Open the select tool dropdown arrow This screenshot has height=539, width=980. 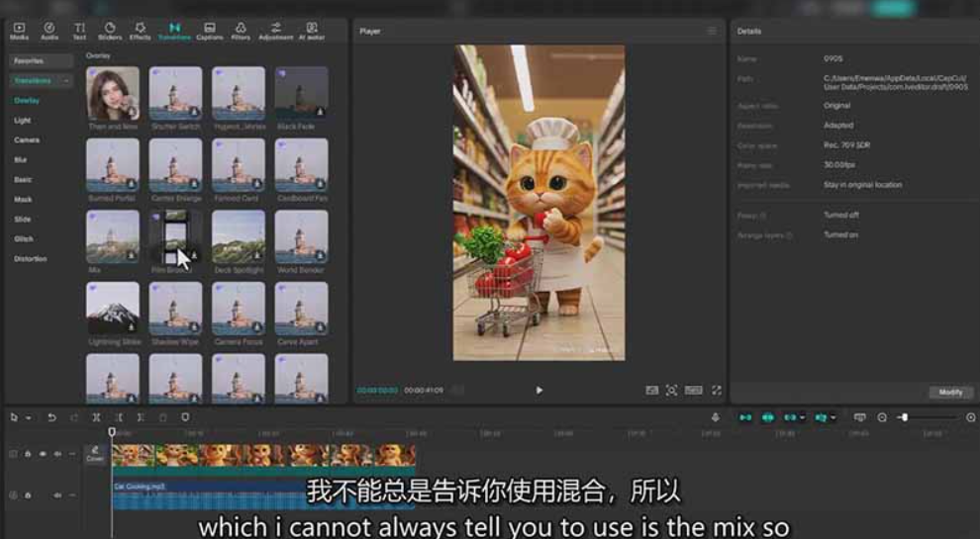click(29, 418)
